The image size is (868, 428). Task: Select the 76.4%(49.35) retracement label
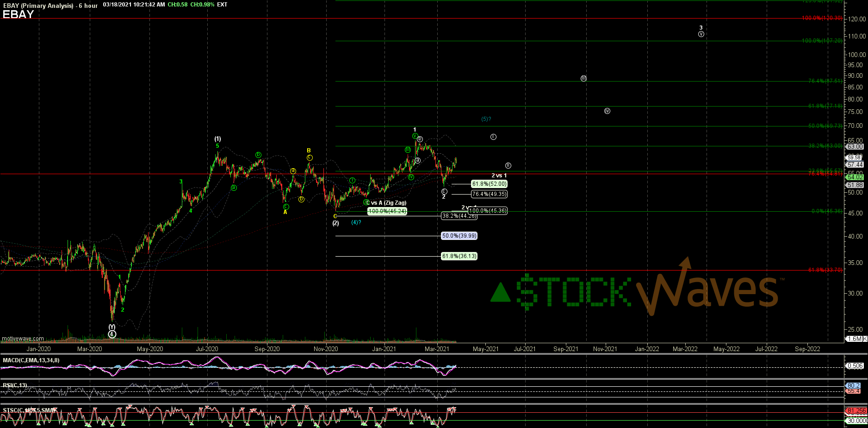pyautogui.click(x=489, y=194)
